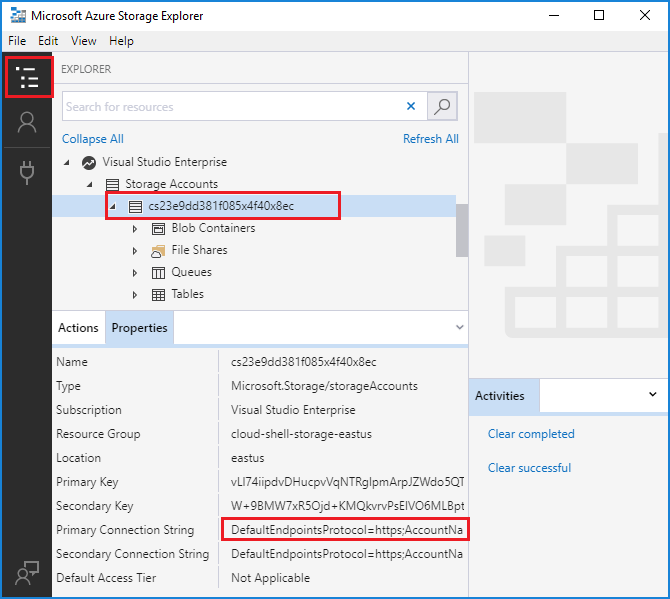This screenshot has height=599, width=670.
Task: Maximize the Storage Explorer window
Action: [599, 15]
